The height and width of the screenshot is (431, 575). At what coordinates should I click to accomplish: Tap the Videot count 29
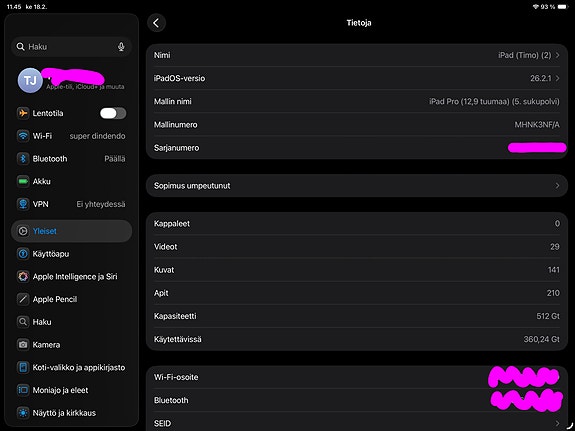point(555,246)
